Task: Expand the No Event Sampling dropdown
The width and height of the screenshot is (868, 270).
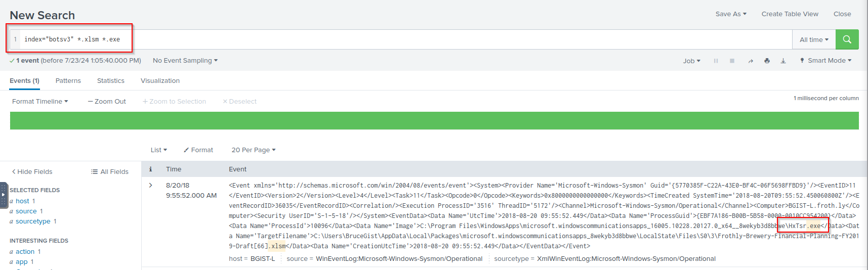Action: point(185,61)
